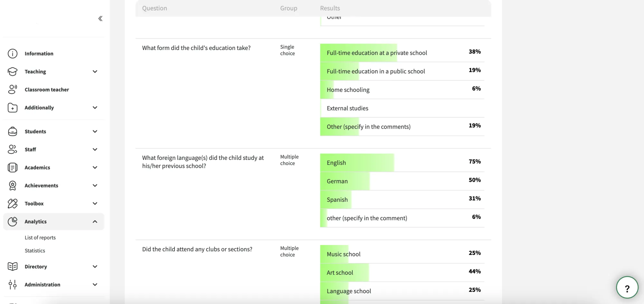Expand the Additionally section chevron
644x304 pixels.
(x=95, y=108)
